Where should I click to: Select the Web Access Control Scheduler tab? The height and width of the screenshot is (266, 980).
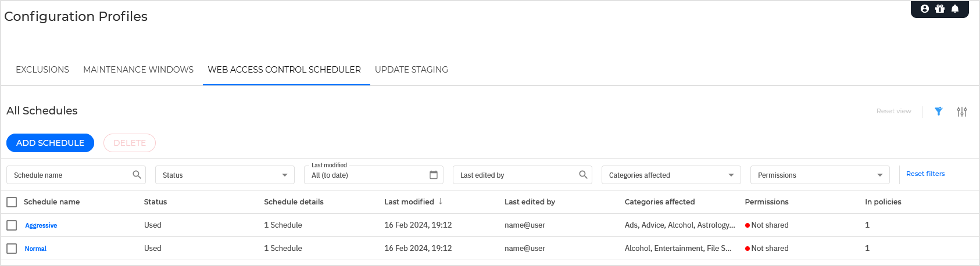pos(284,70)
